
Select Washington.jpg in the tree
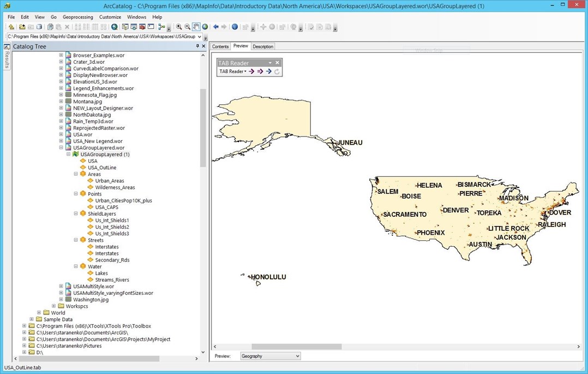pyautogui.click(x=91, y=300)
